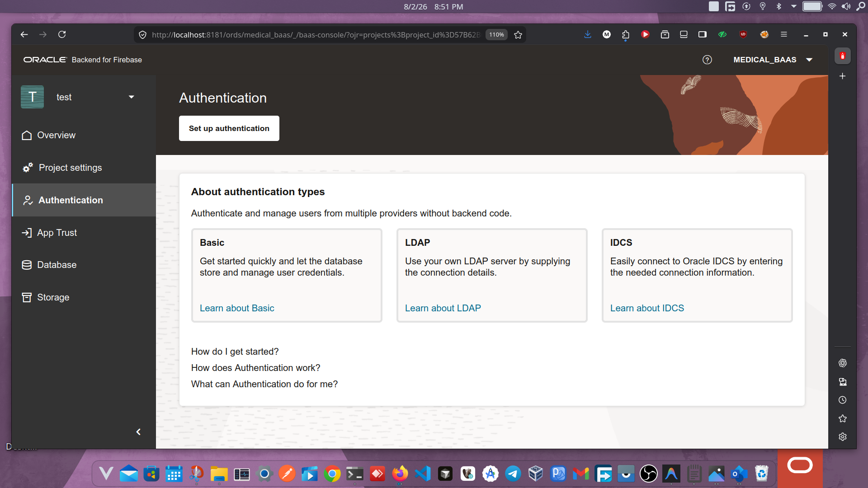The image size is (868, 488).
Task: Click the test project avatar tile
Action: click(x=32, y=97)
